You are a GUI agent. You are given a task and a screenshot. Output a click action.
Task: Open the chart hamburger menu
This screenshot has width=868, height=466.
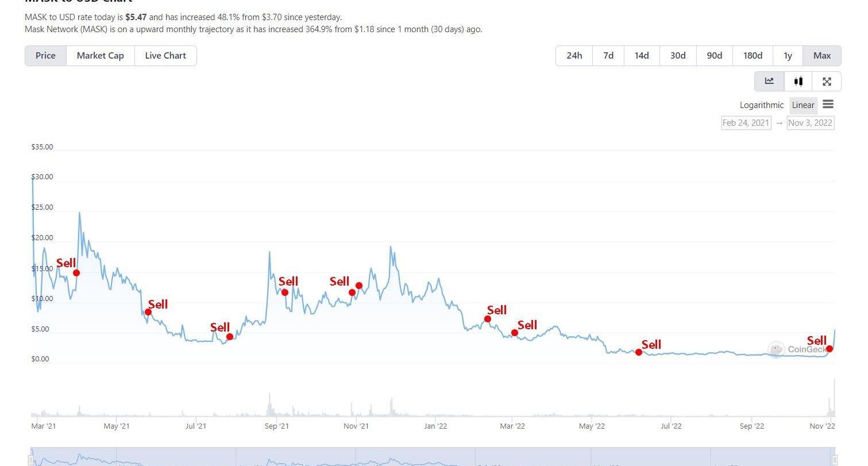(x=828, y=105)
